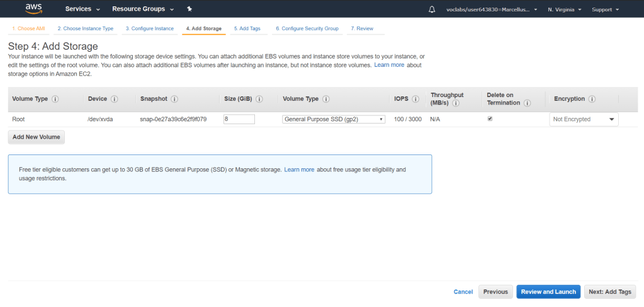
Task: Open General Purpose SSD volume type dropdown
Action: click(334, 119)
